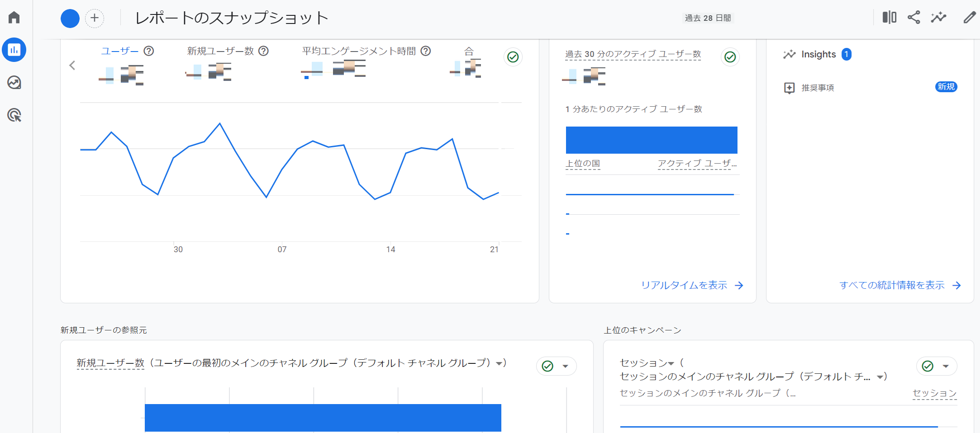This screenshot has width=980, height=433.
Task: Open the 過去 28 日間 date range selector
Action: pos(708,18)
